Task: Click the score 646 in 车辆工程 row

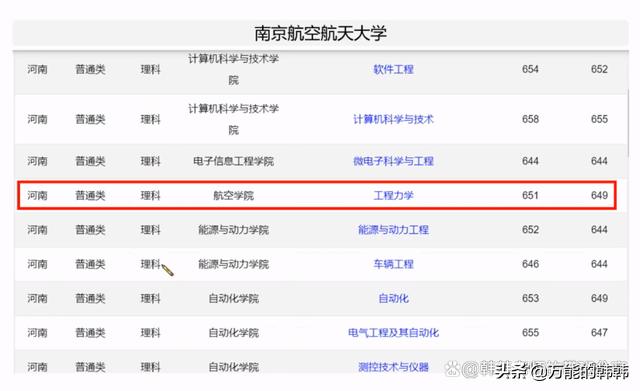Action: (530, 264)
